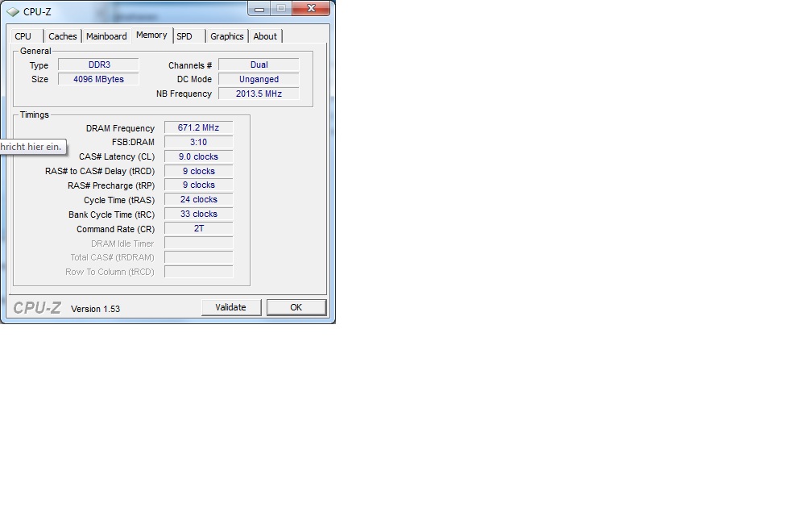The height and width of the screenshot is (508, 812).
Task: Click the tRCD value field
Action: (x=198, y=171)
